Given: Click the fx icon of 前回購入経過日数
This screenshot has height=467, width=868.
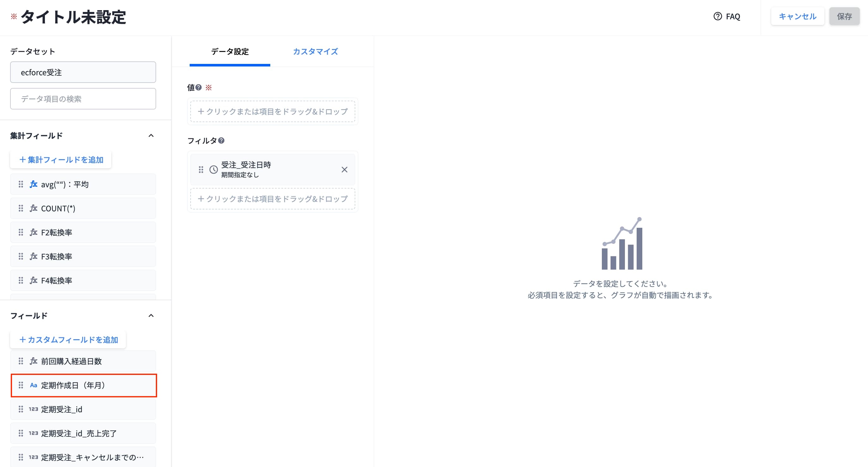Looking at the screenshot, I should 34,361.
